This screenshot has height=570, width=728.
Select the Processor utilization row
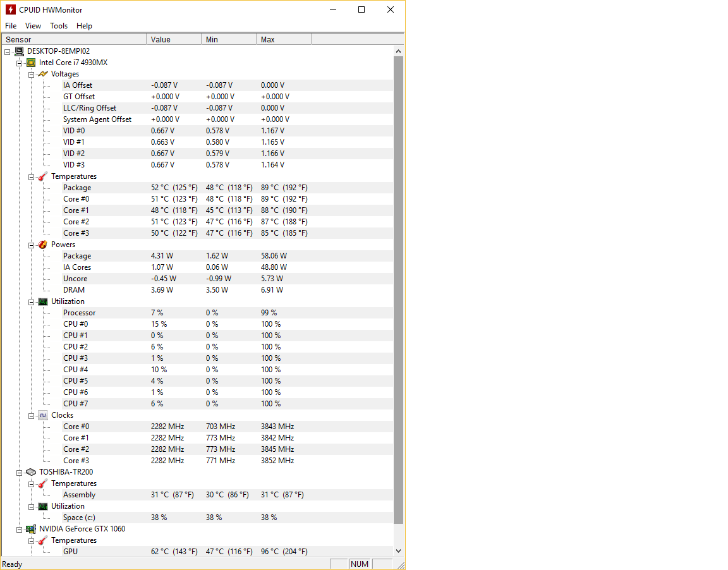pos(227,313)
